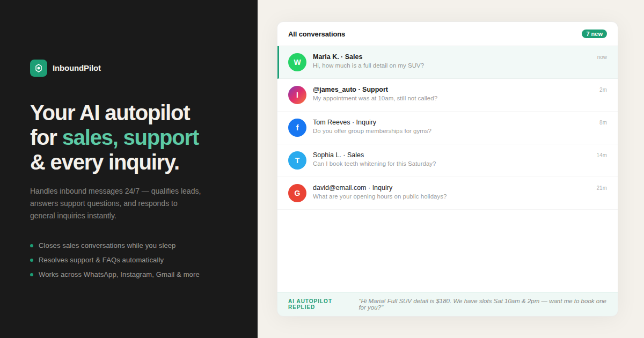This screenshot has width=644, height=338.
Task: Open message about 10am appointment not called
Action: (x=375, y=98)
